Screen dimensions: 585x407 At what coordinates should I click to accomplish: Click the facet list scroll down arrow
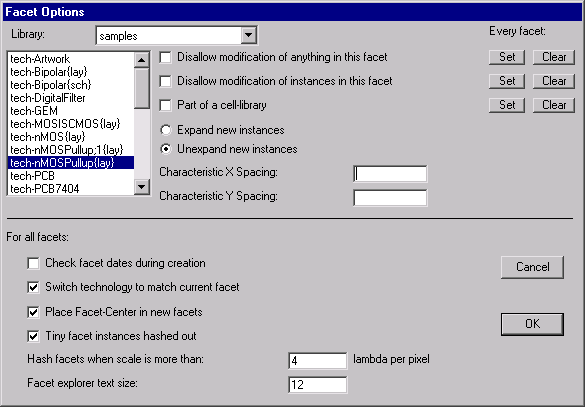(142, 187)
